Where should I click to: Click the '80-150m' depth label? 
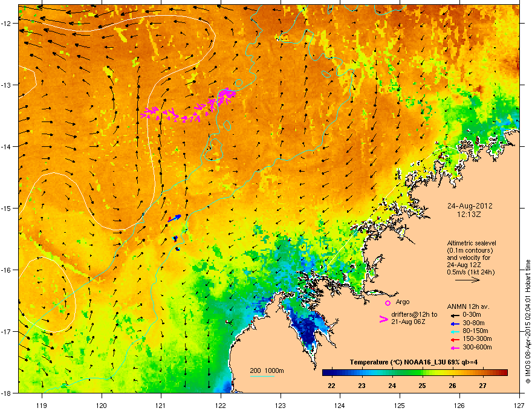[x=476, y=331]
